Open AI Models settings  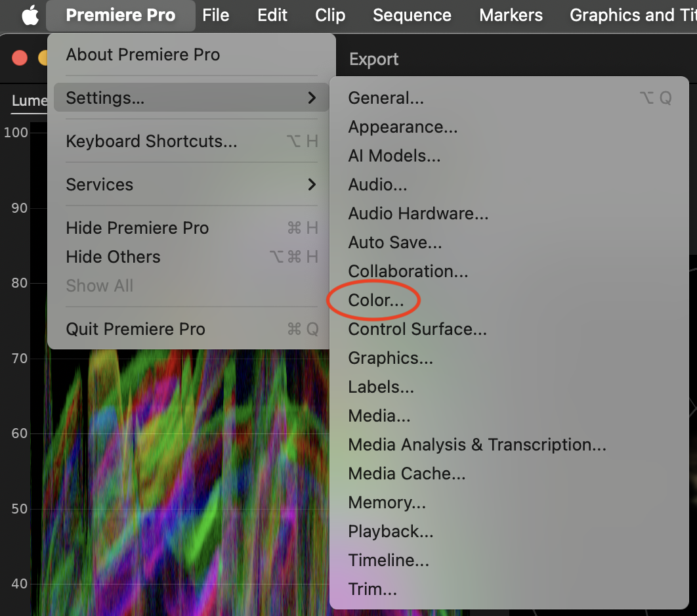394,156
